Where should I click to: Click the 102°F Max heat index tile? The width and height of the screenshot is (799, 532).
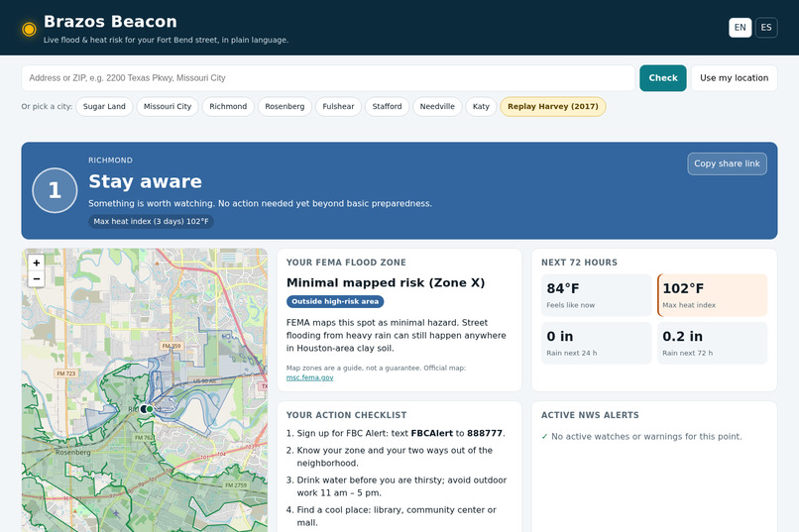coord(713,295)
